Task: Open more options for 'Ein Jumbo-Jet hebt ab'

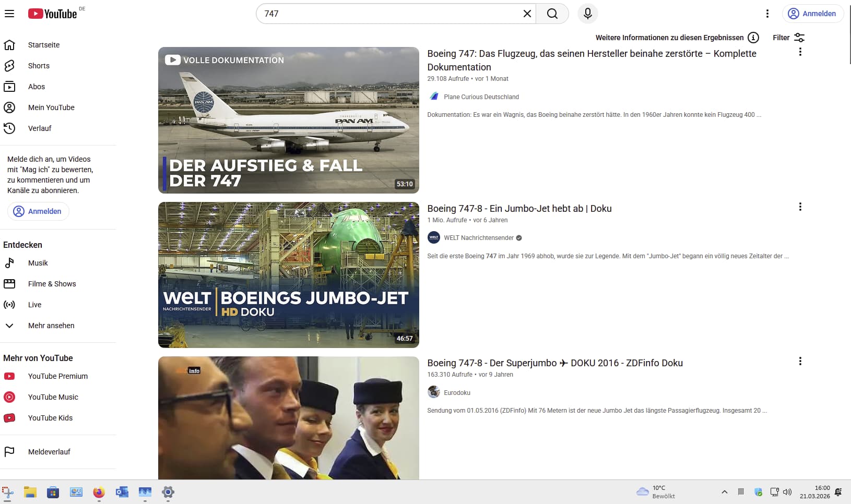Action: tap(800, 207)
